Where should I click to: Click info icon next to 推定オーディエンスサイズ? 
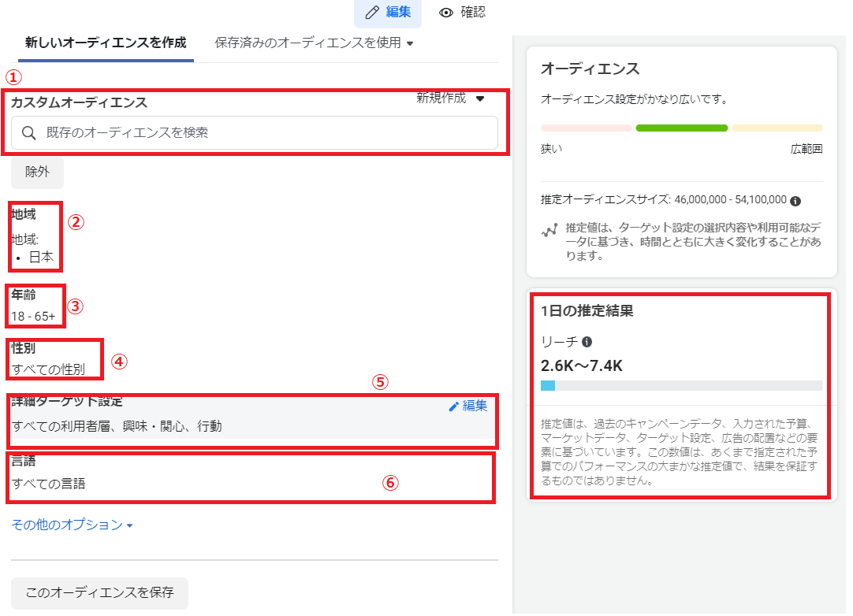[x=795, y=200]
